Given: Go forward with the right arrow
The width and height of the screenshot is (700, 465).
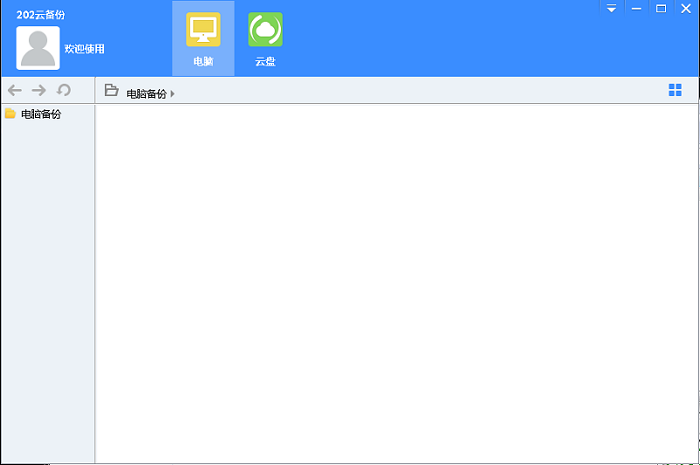Looking at the screenshot, I should tap(39, 90).
